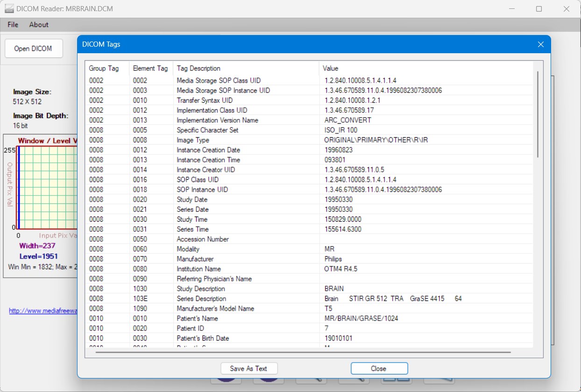
Task: Select the Patient's Name row
Action: tap(280, 318)
